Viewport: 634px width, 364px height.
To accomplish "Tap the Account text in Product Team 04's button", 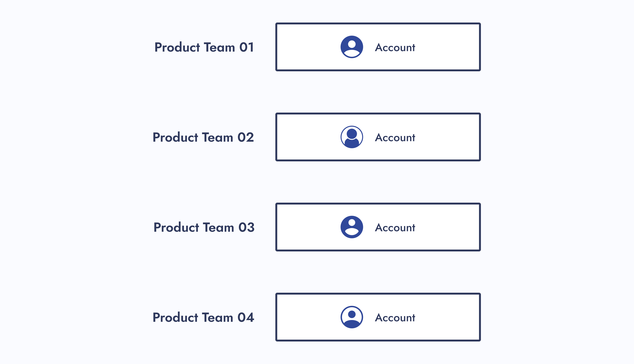I will (x=395, y=318).
